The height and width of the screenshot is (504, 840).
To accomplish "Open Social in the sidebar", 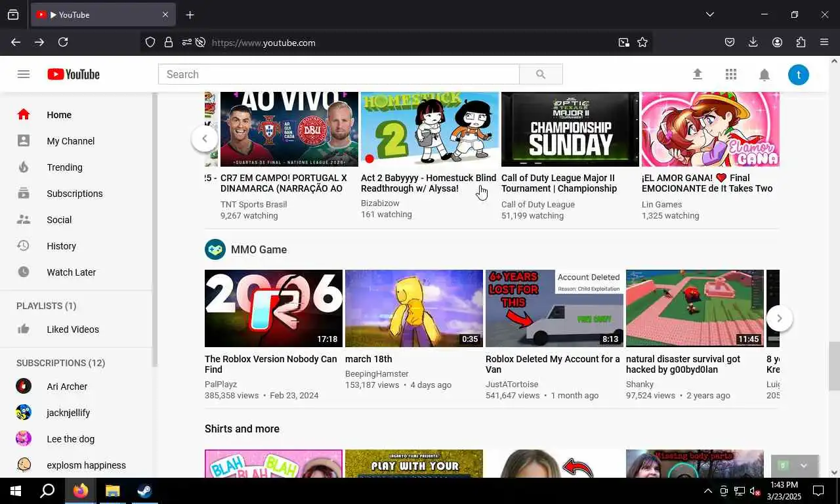I will point(76,220).
